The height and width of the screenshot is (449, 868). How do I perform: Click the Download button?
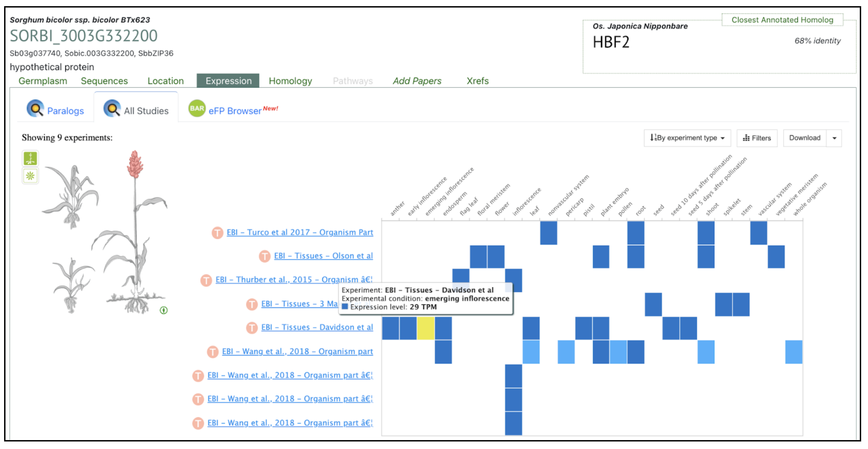tap(804, 138)
